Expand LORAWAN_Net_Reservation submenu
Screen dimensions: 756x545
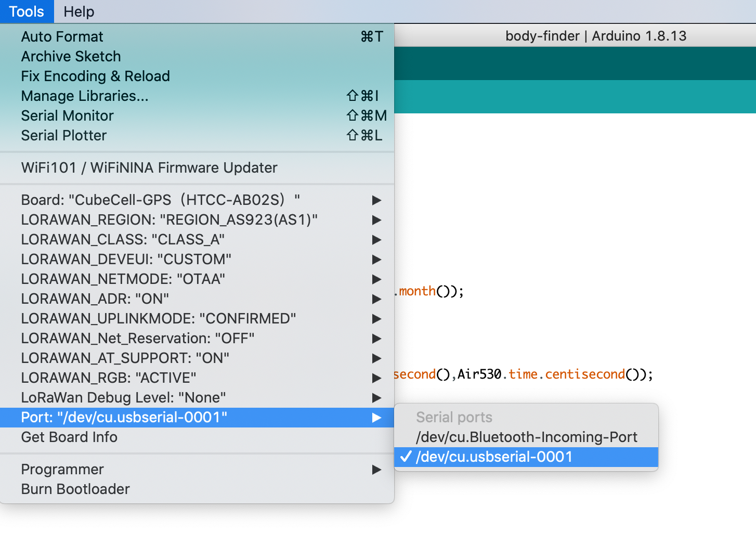pos(197,338)
